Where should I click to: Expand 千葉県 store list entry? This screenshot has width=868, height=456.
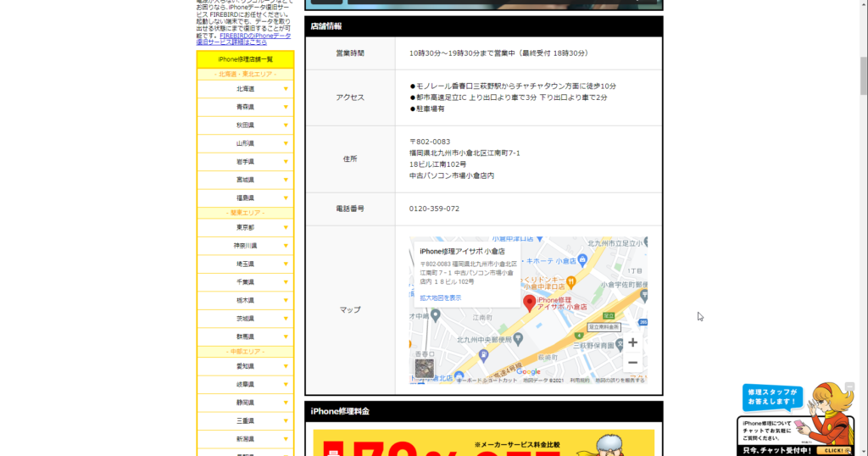click(x=245, y=282)
